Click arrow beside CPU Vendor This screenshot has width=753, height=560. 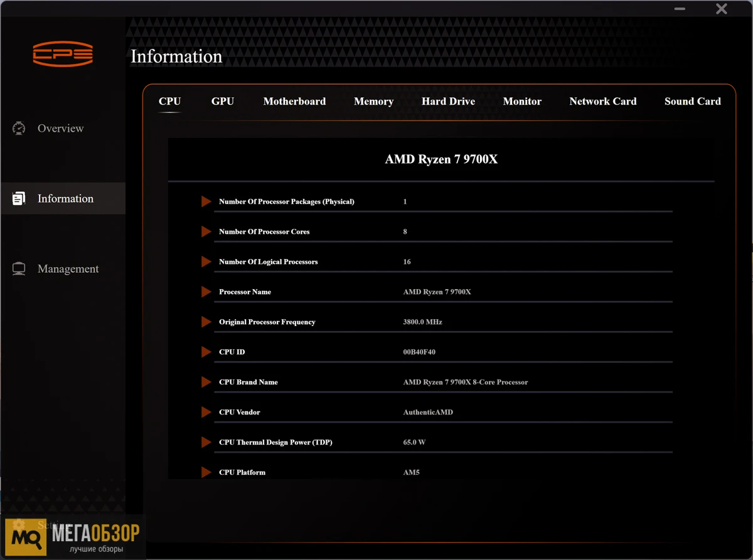[206, 412]
